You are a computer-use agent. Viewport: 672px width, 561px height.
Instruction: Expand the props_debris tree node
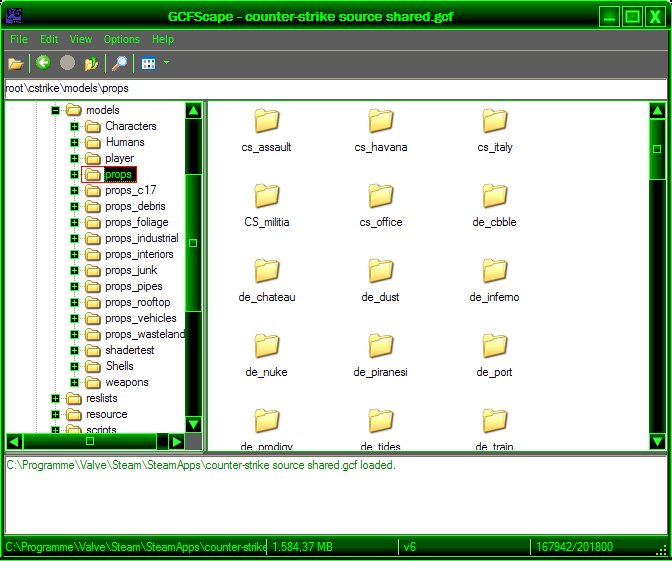(x=74, y=207)
